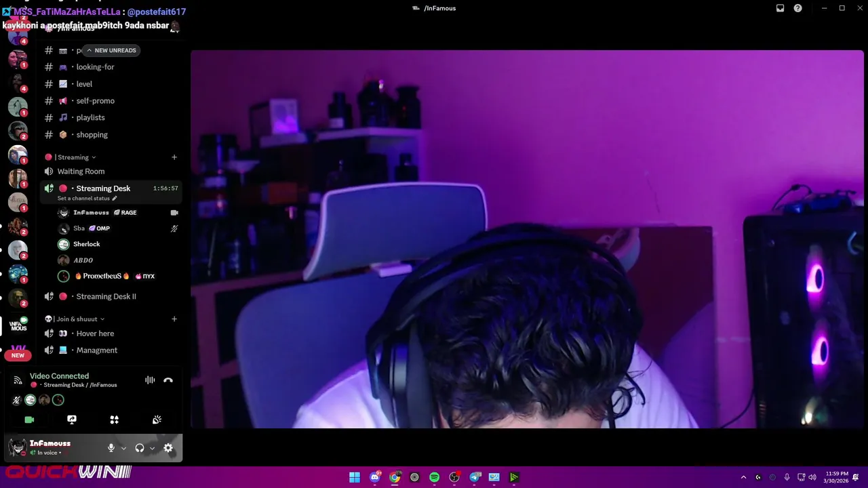Open the activities launcher icon
Screen dimensions: 868x488
[x=115, y=420]
